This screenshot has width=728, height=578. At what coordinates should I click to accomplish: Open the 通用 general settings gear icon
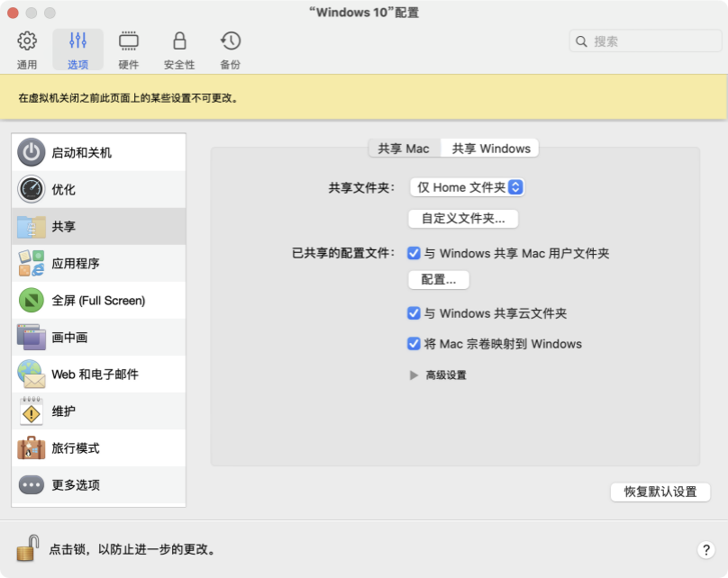click(27, 41)
